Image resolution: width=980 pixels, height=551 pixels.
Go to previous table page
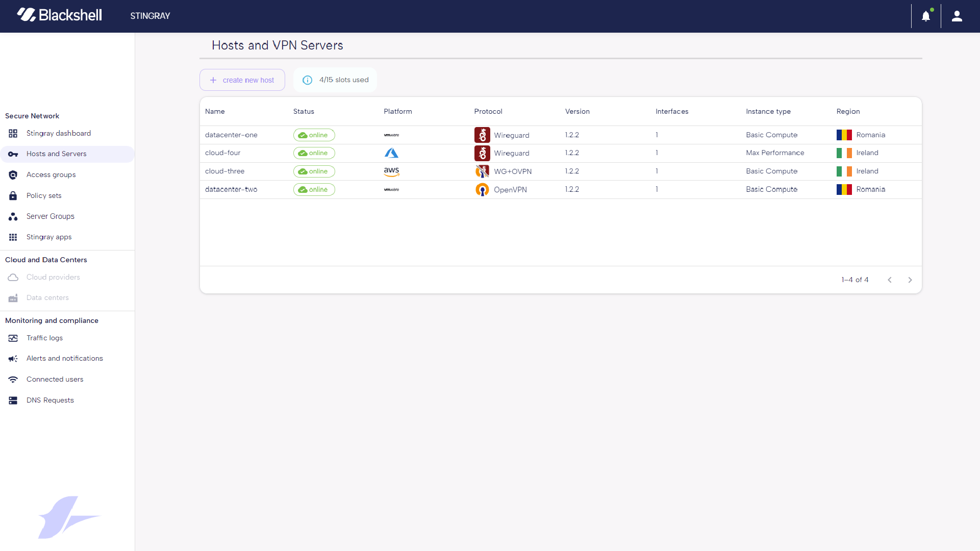(x=890, y=280)
